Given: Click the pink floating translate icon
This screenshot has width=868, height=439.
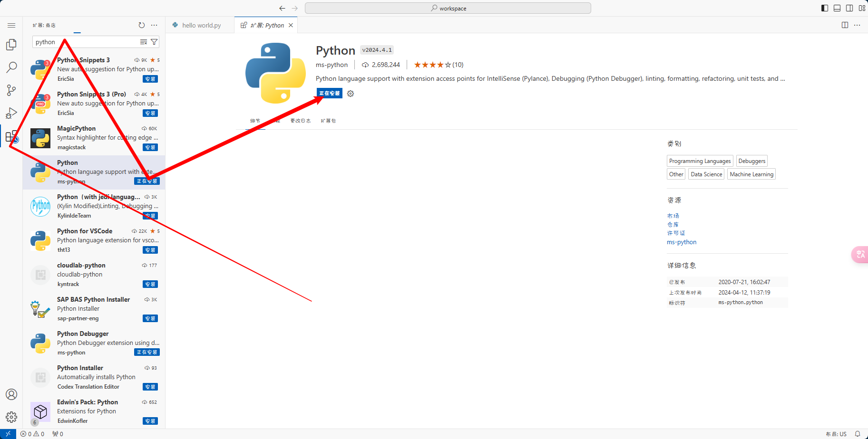Looking at the screenshot, I should click(x=860, y=254).
